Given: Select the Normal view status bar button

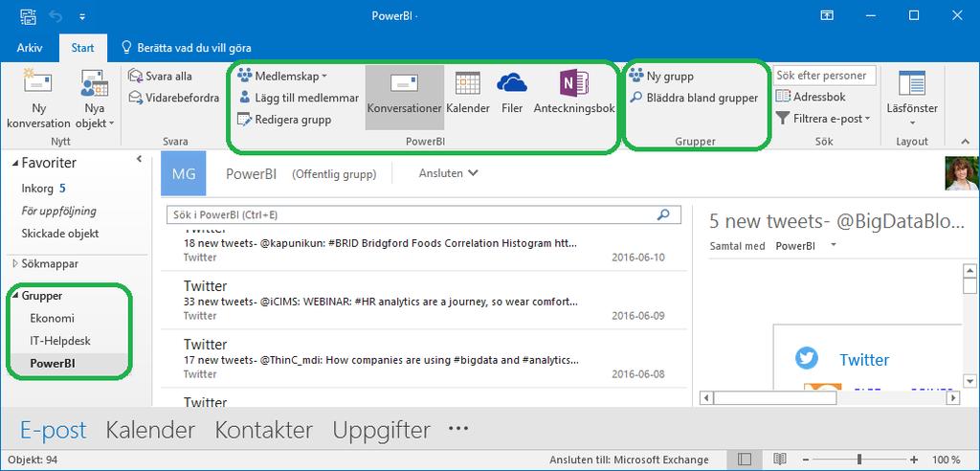Looking at the screenshot, I should (x=745, y=460).
